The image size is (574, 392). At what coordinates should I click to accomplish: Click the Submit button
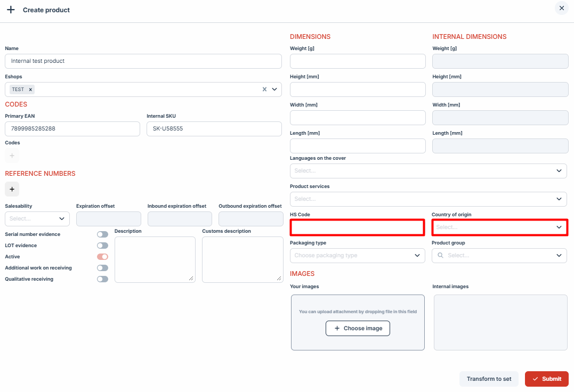tap(546, 379)
